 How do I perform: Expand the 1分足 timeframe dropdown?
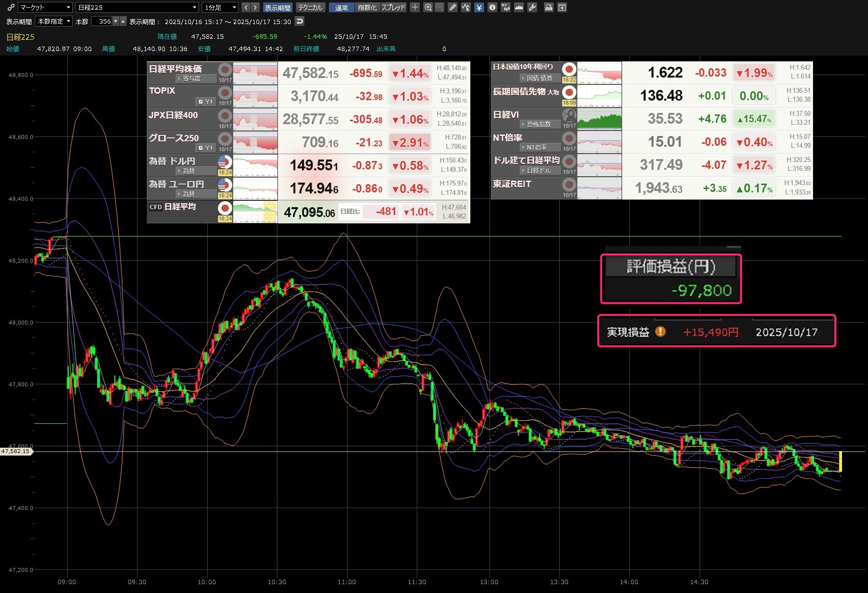click(x=220, y=7)
